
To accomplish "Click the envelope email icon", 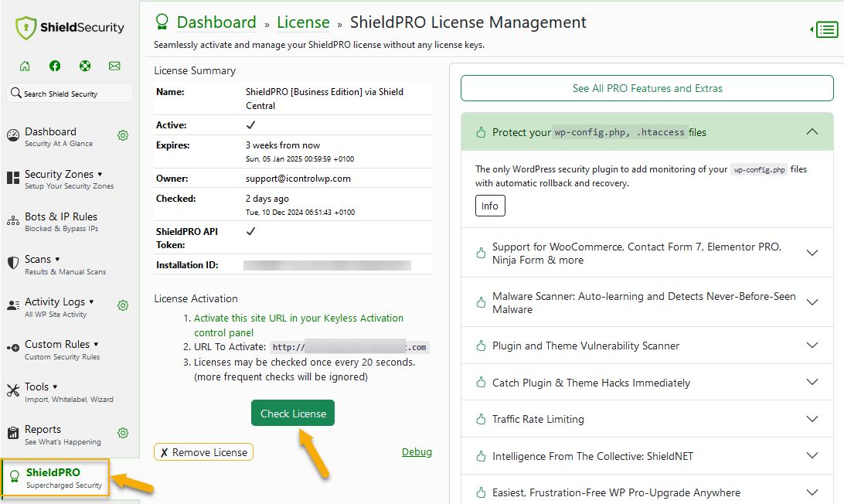I will pyautogui.click(x=114, y=66).
